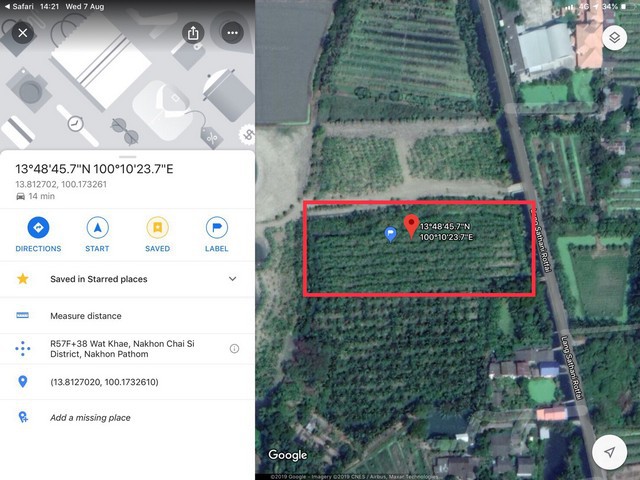Toggle the SAVED bookmark button
Image resolution: width=640 pixels, height=480 pixels.
(x=158, y=235)
